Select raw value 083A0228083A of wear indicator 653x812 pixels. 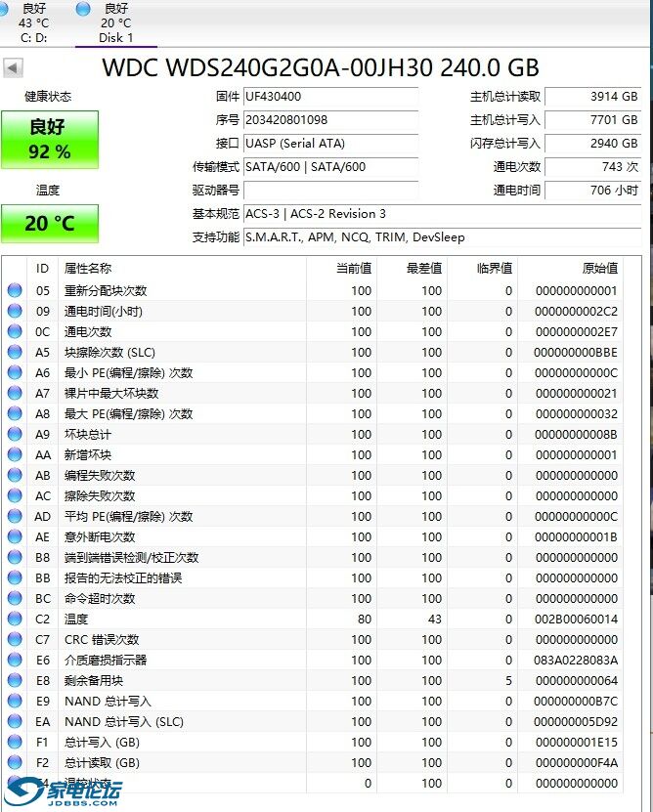point(577,661)
